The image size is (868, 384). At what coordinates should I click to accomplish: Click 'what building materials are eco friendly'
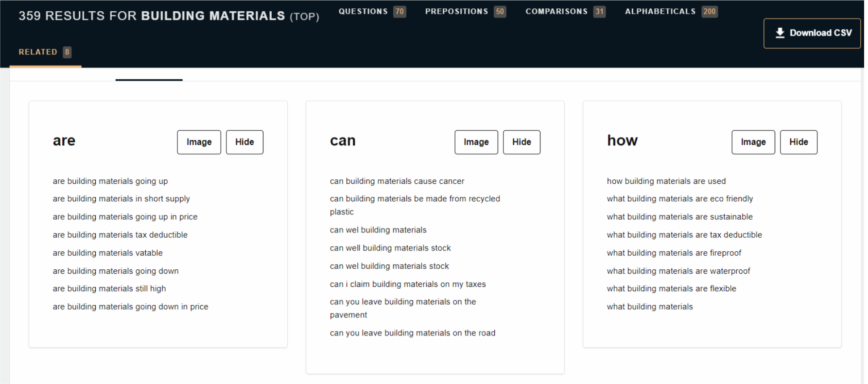click(x=679, y=199)
